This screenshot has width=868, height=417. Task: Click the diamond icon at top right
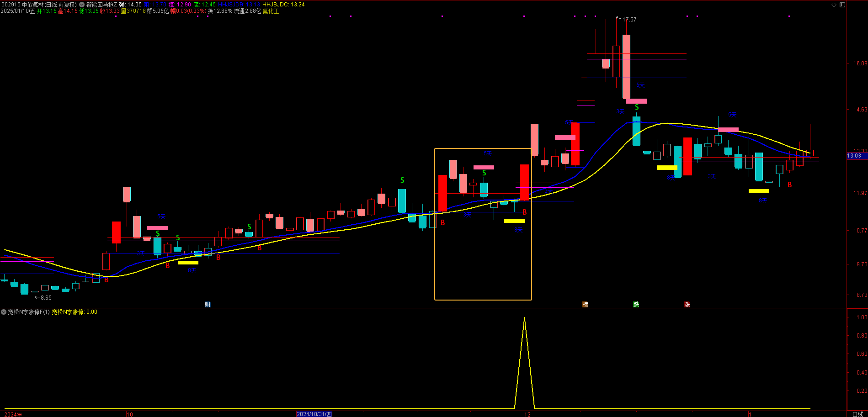pyautogui.click(x=834, y=5)
